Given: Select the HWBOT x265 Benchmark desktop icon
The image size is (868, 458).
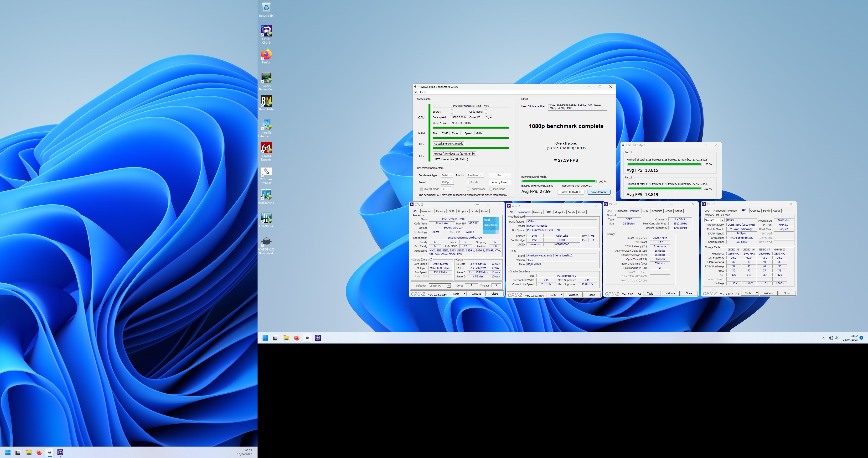Looking at the screenshot, I should tap(266, 245).
